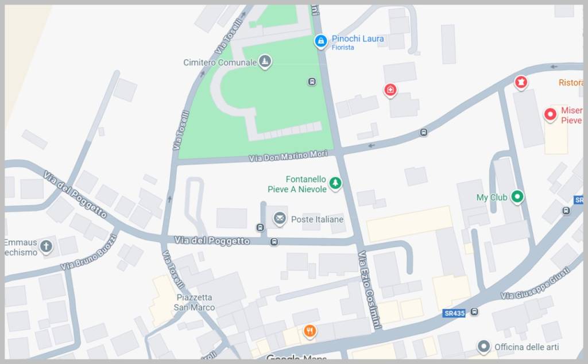The height and width of the screenshot is (364, 588).
Task: Click the bus stop icon after Via del Poggetto label
Action: [274, 242]
